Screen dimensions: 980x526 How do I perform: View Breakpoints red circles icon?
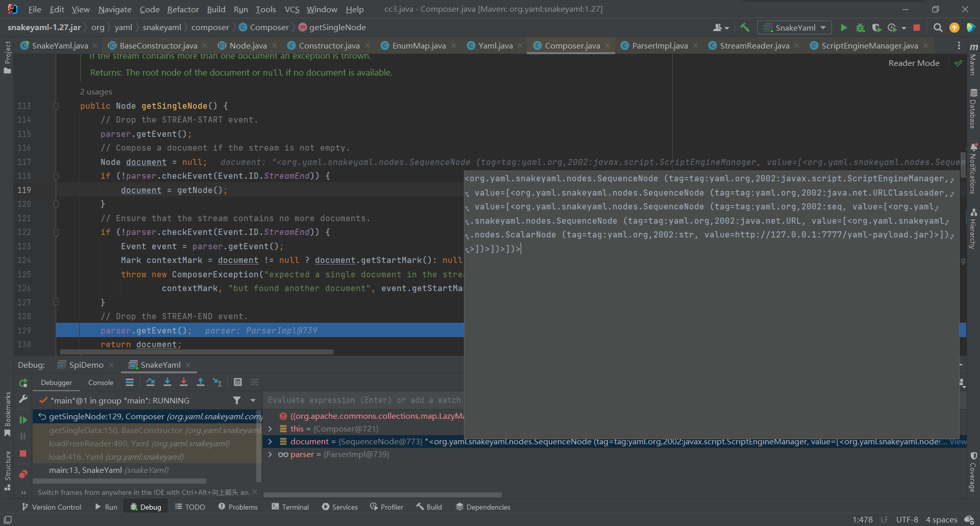point(23,474)
